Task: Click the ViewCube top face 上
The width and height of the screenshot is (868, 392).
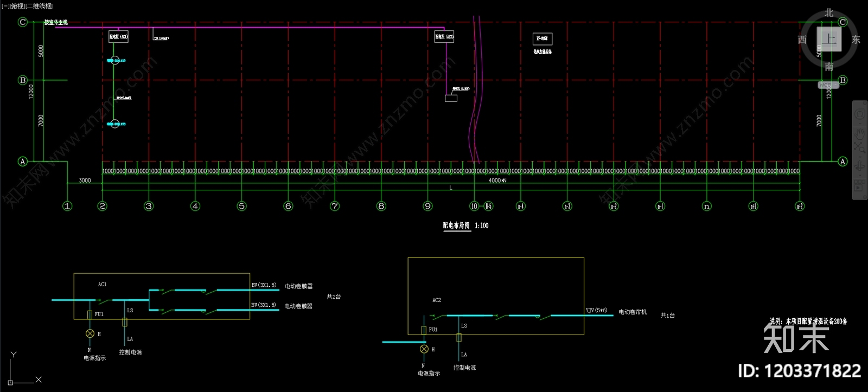Action: point(829,39)
